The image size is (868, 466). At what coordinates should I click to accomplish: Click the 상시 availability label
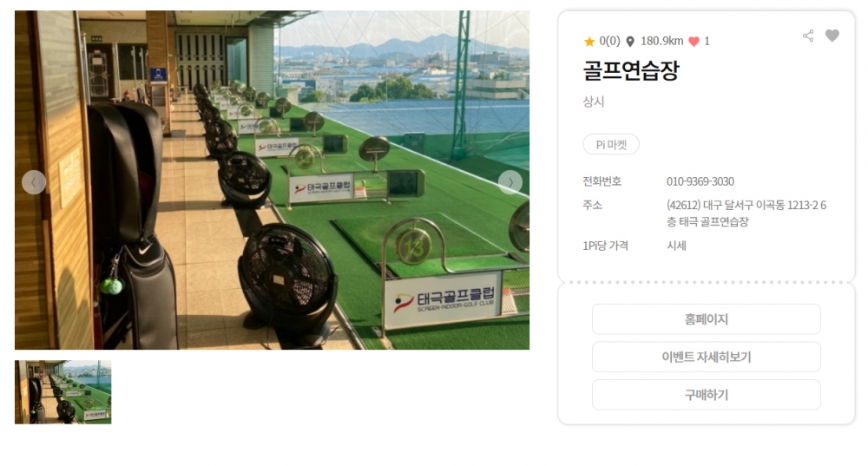pyautogui.click(x=594, y=102)
